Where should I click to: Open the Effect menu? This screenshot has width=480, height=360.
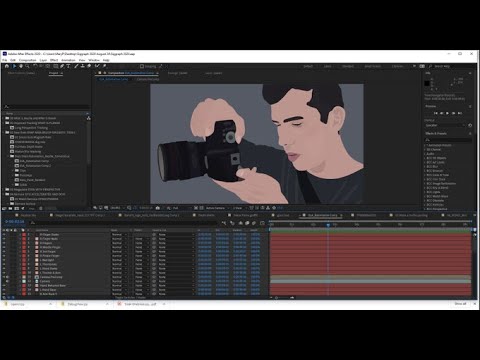click(x=54, y=60)
